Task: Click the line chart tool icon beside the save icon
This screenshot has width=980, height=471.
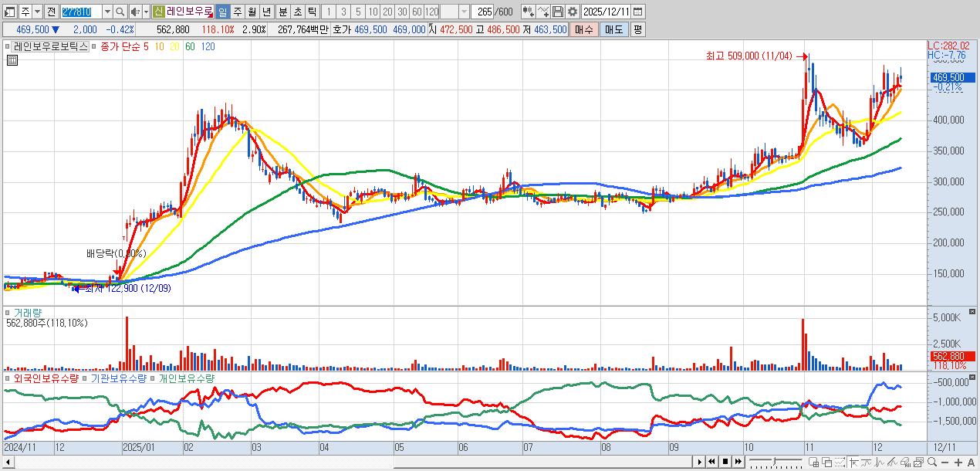Action: 543,12
